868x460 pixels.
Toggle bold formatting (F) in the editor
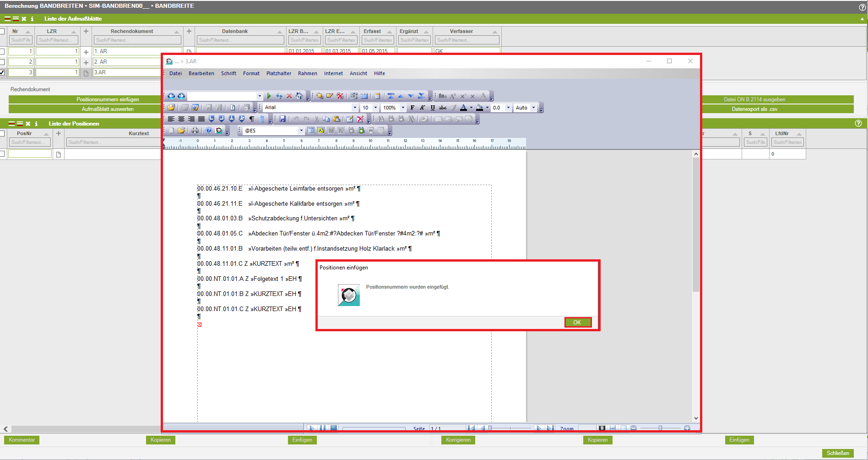[412, 108]
